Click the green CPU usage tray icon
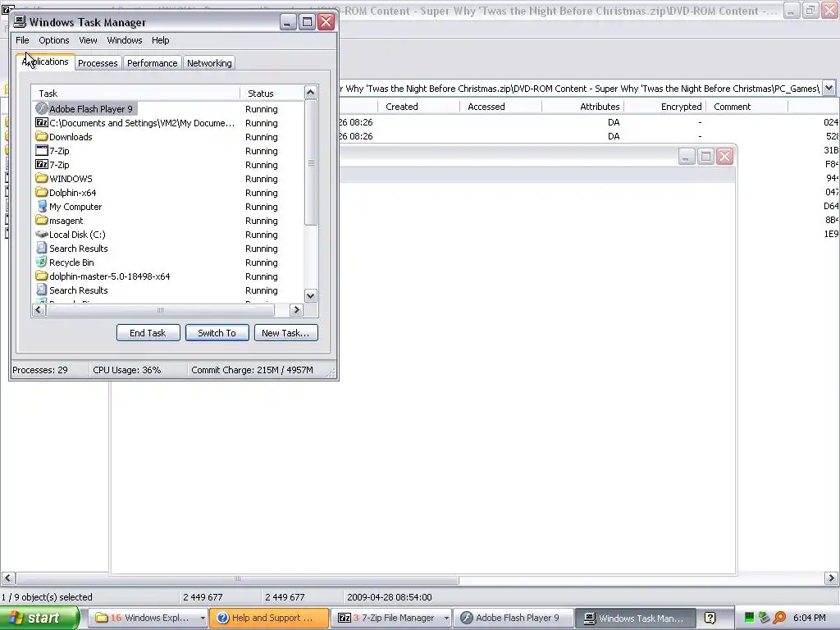Image resolution: width=840 pixels, height=630 pixels. [x=750, y=619]
